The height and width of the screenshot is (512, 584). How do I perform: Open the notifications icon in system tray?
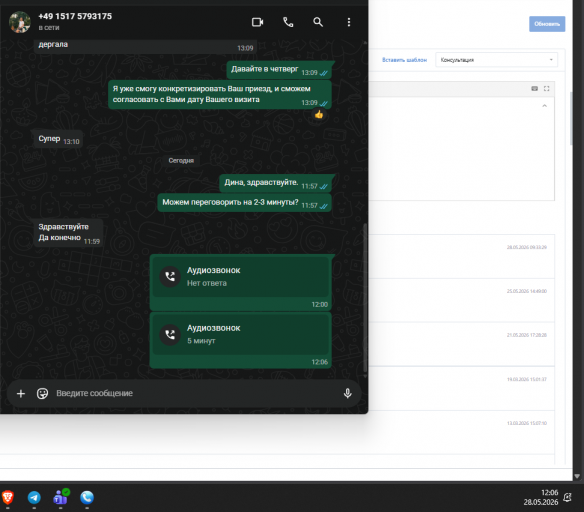tap(567, 497)
